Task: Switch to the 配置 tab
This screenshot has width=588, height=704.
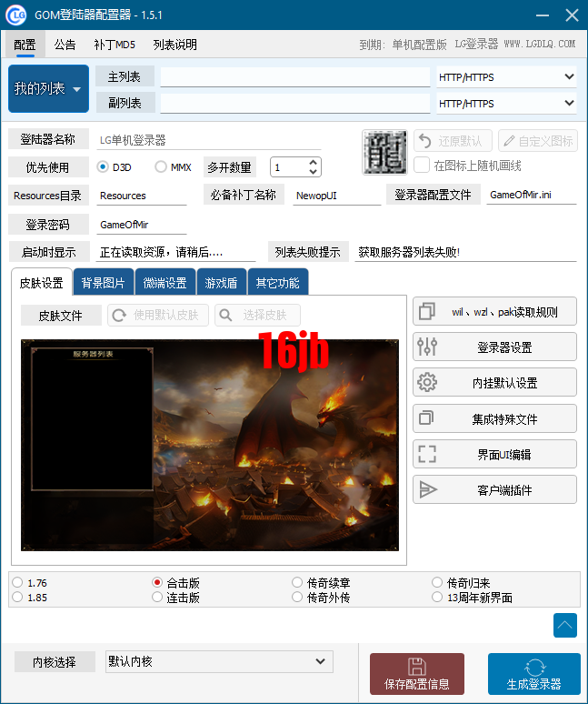Action: [25, 45]
